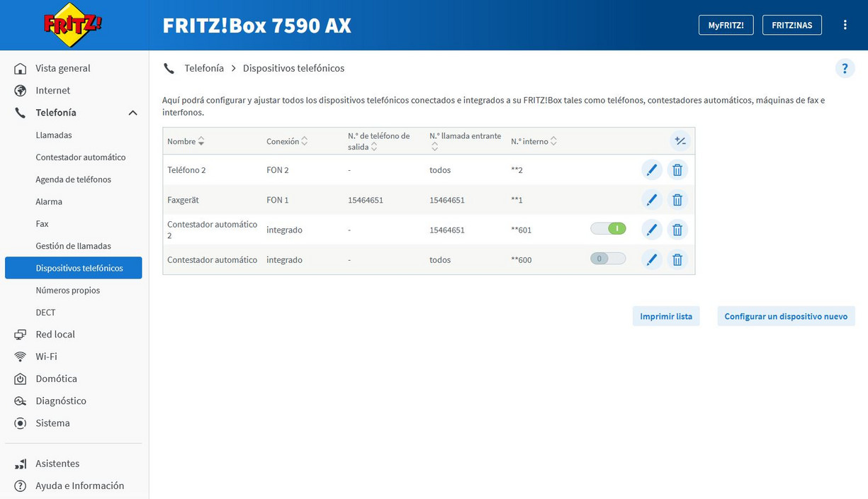Screen dimensions: 868x499
Task: Edit Contestador automático **600 pencil icon
Action: pyautogui.click(x=652, y=259)
